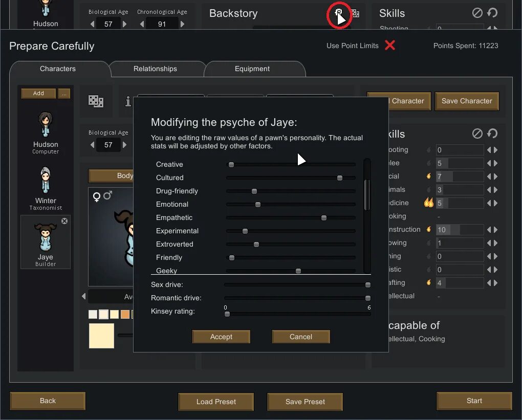Cancel the psyche dialog
This screenshot has height=420, width=522.
pyautogui.click(x=300, y=337)
